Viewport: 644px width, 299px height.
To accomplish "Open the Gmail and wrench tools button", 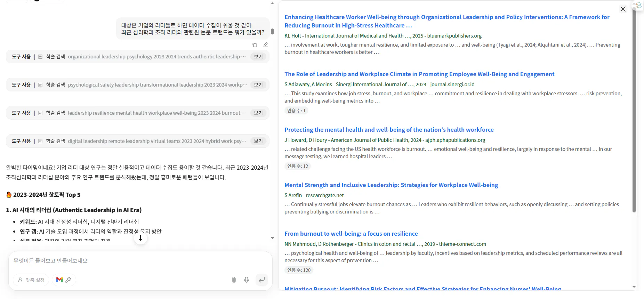I will [x=64, y=280].
